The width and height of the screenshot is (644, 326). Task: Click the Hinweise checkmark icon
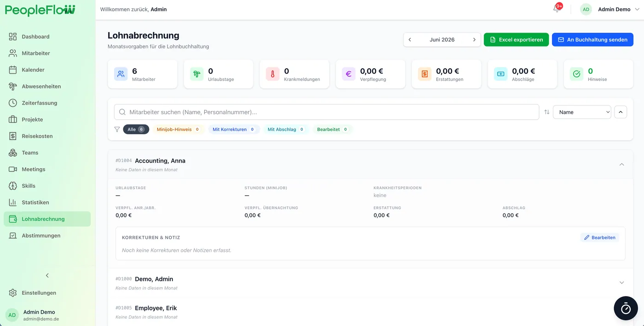[576, 74]
